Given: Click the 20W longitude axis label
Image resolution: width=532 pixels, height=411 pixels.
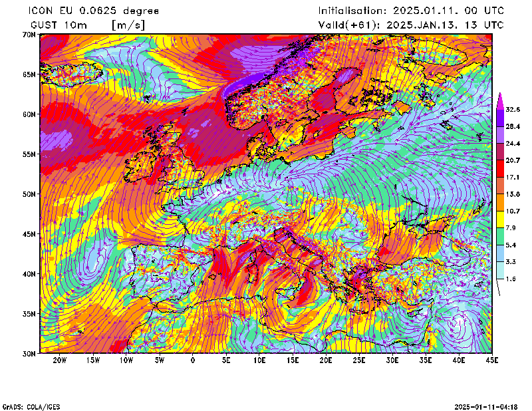Looking at the screenshot, I should [59, 360].
